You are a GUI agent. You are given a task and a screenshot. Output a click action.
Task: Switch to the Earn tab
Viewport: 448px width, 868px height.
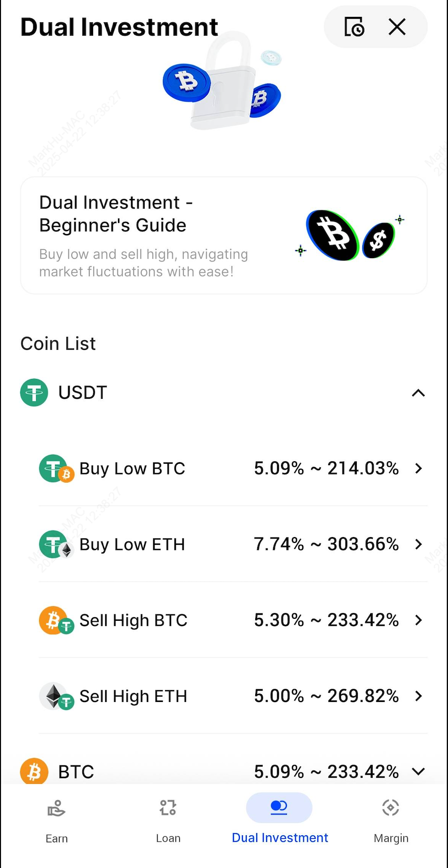56,817
